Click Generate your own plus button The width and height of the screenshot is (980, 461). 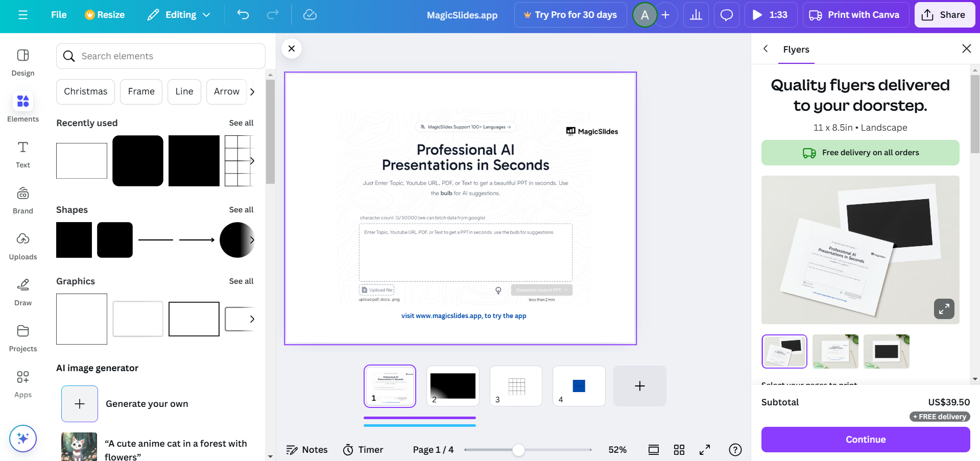click(80, 404)
